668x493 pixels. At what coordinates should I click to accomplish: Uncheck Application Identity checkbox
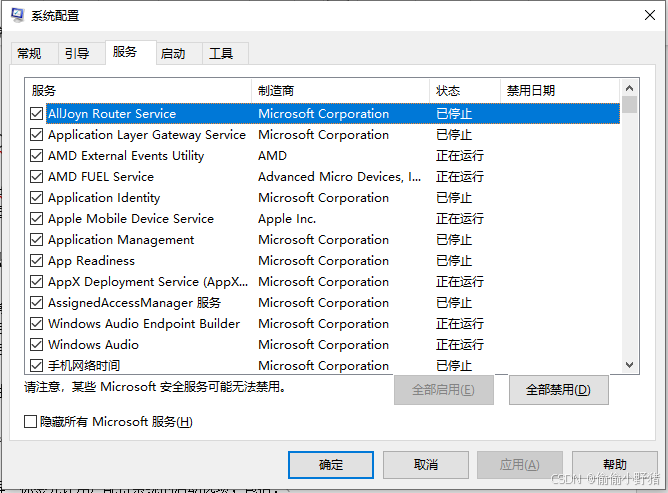coord(37,198)
